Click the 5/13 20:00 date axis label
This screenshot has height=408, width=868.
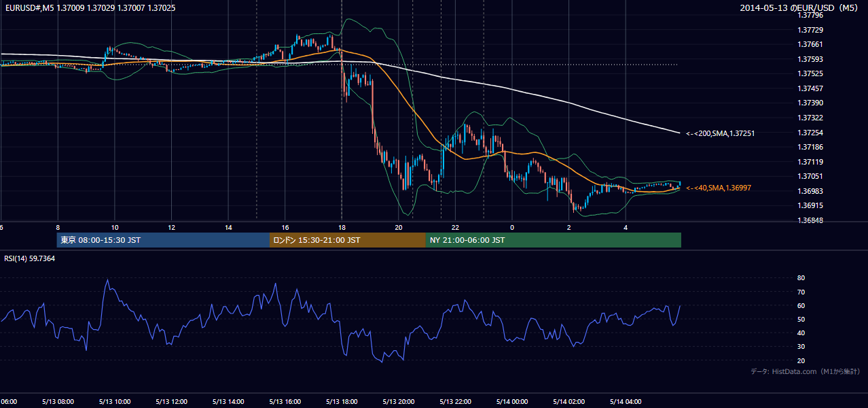coord(399,401)
